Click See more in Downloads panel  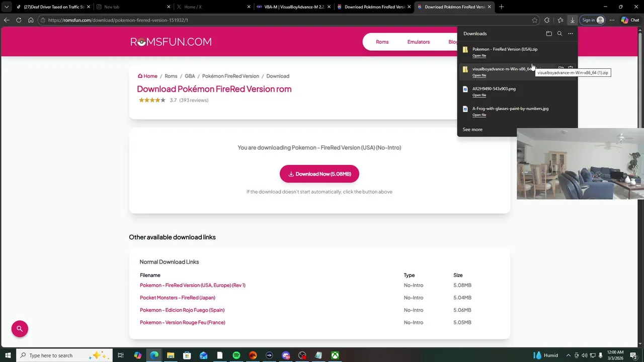(472, 129)
